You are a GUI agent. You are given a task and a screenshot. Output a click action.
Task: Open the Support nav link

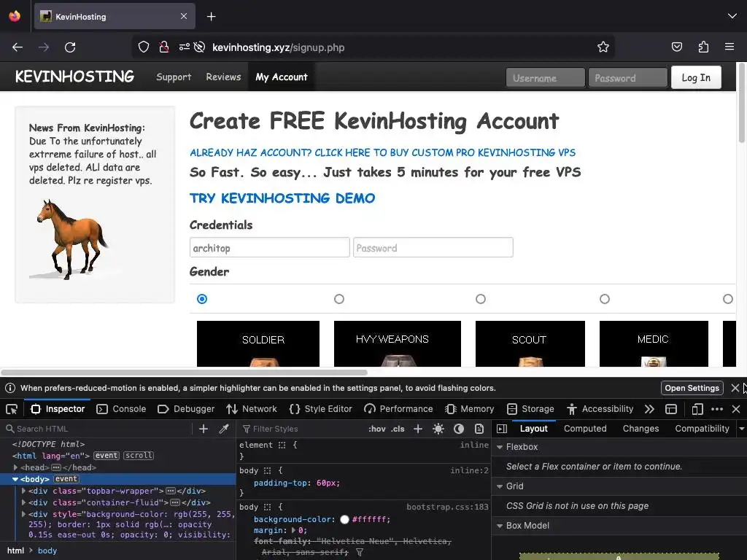pyautogui.click(x=174, y=77)
